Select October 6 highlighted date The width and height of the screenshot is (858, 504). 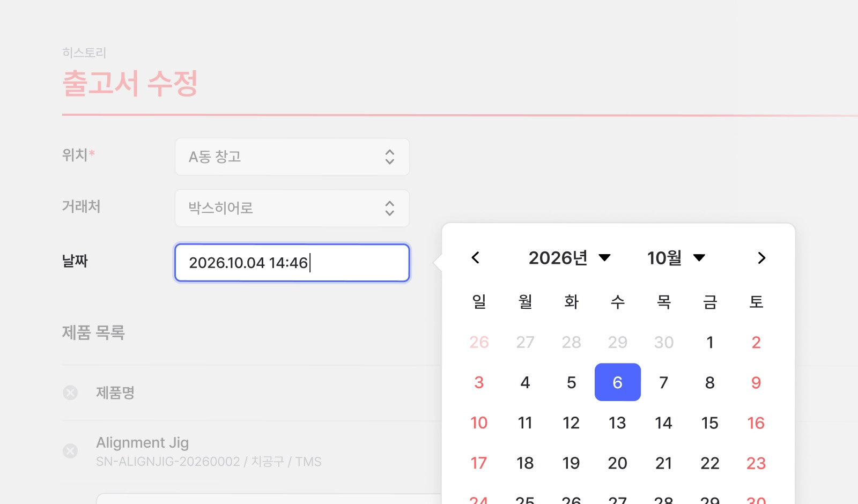point(618,382)
